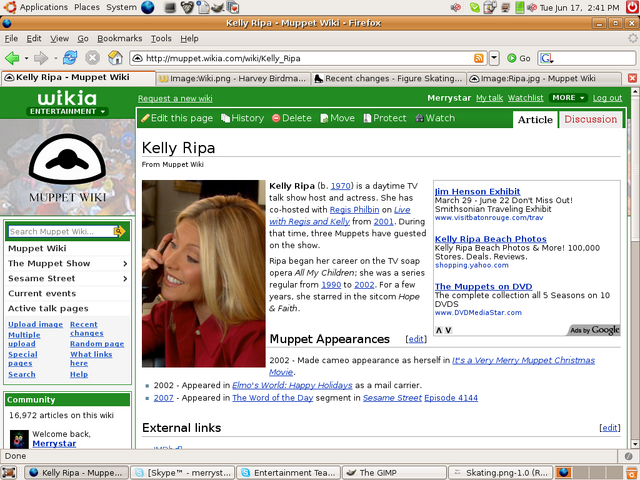The width and height of the screenshot is (640, 480).
Task: Click edit link for Muppet Appearances section
Action: [416, 339]
